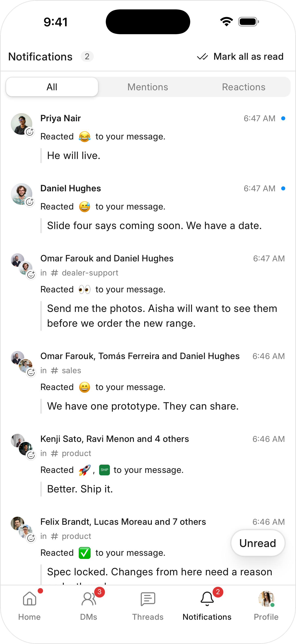Tap the rocket reaction emoji
This screenshot has width=296, height=644.
pos(84,470)
